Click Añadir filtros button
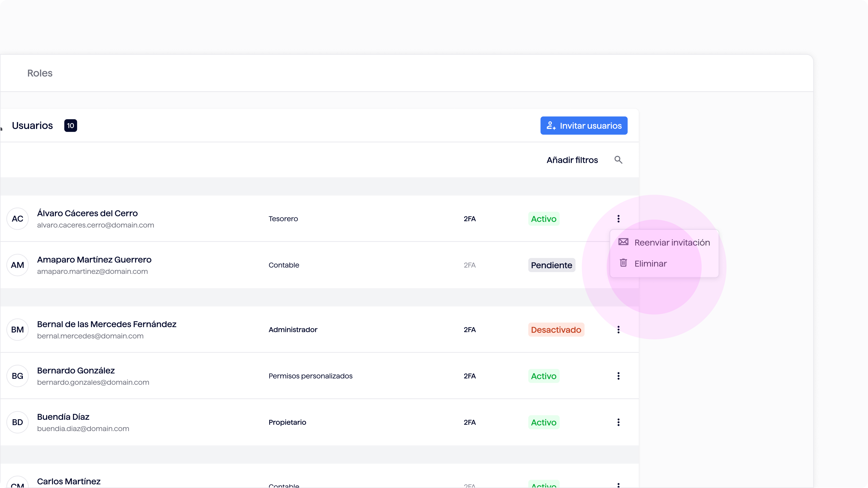Screen dimensions: 868x488 coord(572,160)
